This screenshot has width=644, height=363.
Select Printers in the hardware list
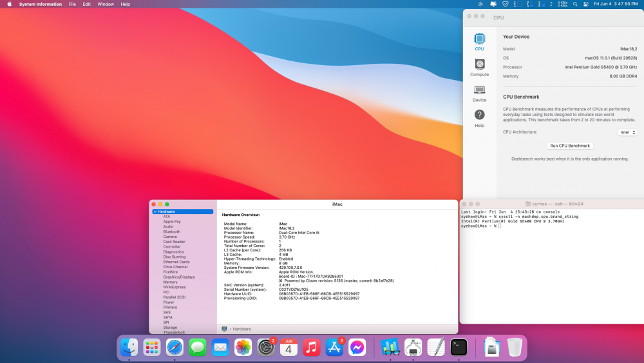point(170,307)
